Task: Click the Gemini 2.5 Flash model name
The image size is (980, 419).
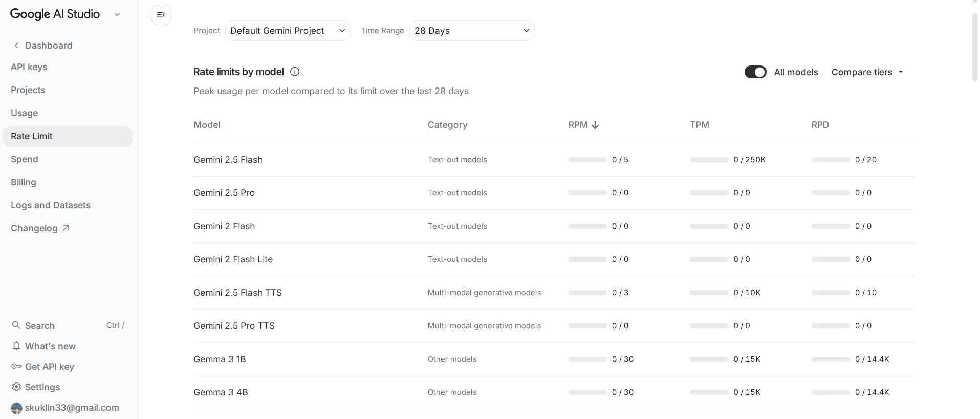Action: click(x=228, y=160)
